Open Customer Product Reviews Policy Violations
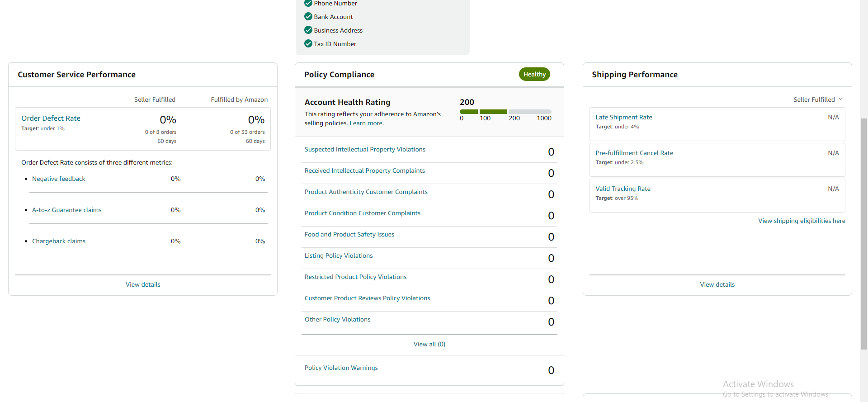This screenshot has height=402, width=868. (x=368, y=298)
